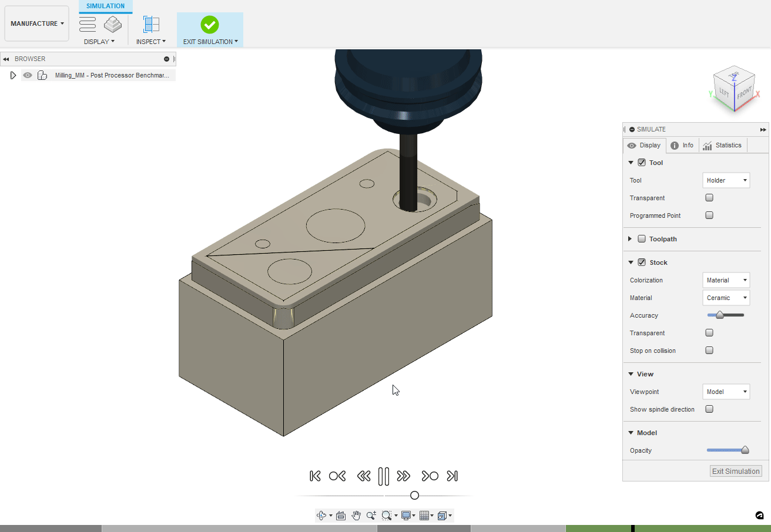Switch to the Statistics tab

pyautogui.click(x=723, y=146)
